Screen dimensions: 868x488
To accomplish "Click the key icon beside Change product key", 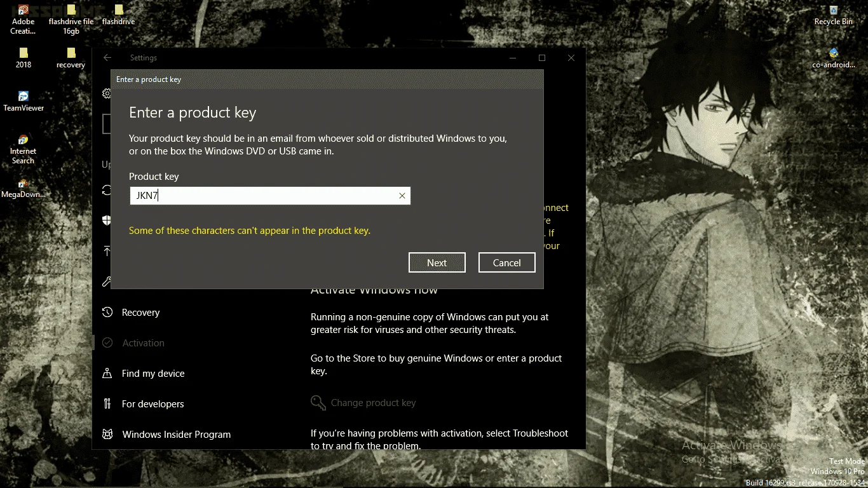I will click(x=318, y=402).
